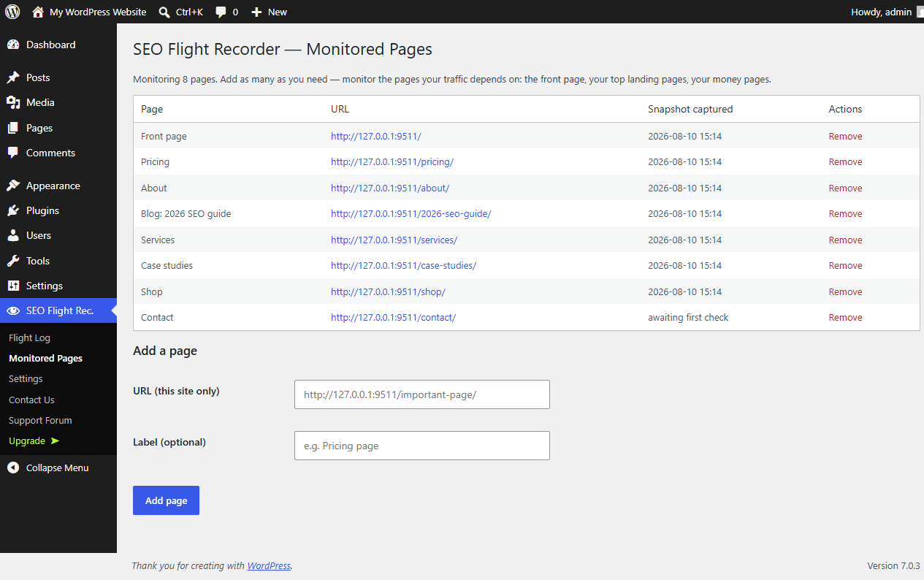Click the "Snapshot captured" column header
924x580 pixels.
pos(690,109)
